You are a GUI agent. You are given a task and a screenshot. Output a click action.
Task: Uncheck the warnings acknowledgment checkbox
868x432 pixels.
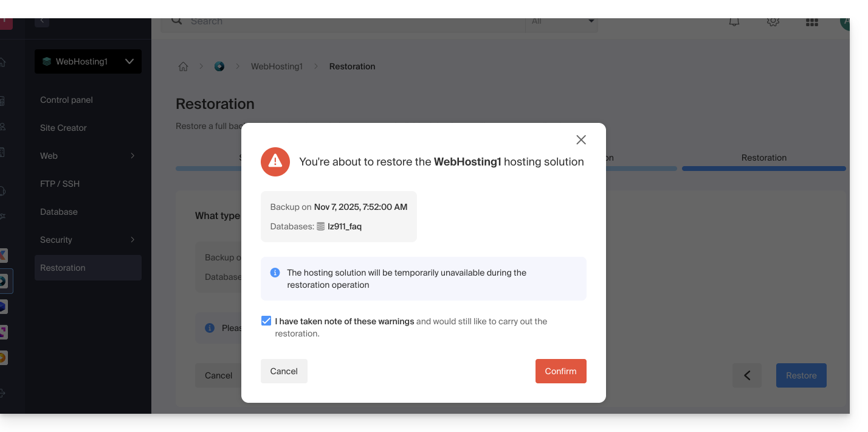tap(266, 321)
